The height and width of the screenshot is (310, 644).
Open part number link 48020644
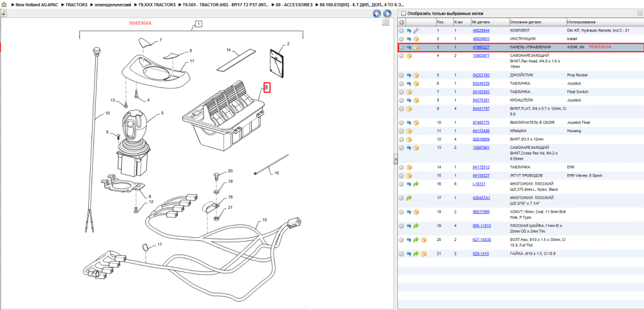tap(481, 30)
